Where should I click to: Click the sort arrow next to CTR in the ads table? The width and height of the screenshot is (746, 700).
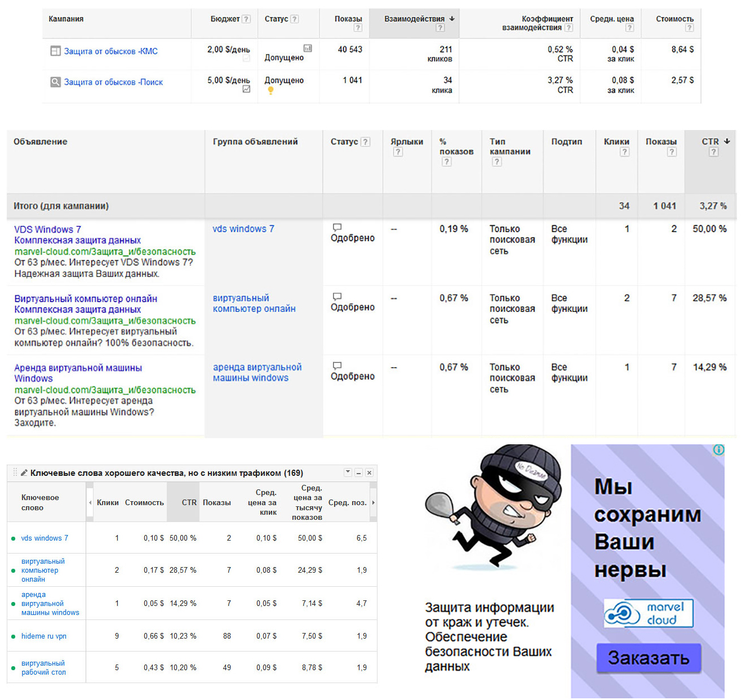tap(727, 141)
